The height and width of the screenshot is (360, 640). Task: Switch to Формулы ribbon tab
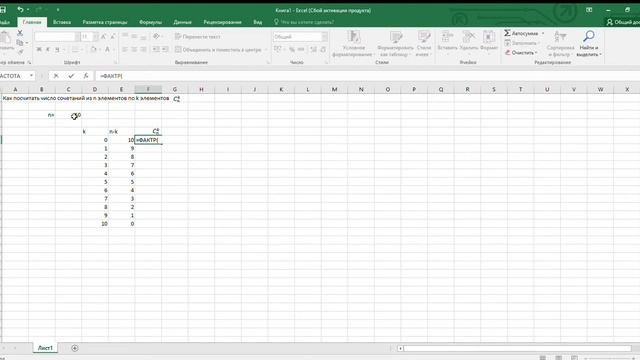[151, 22]
